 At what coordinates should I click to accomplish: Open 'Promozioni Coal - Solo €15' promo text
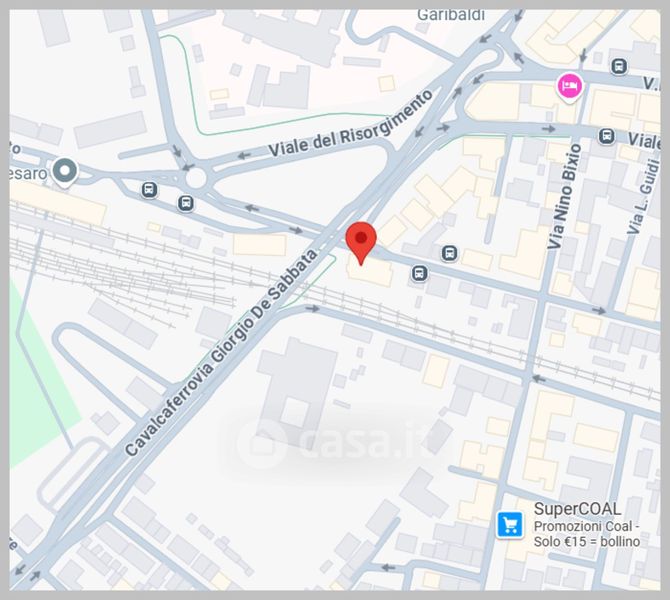587,534
